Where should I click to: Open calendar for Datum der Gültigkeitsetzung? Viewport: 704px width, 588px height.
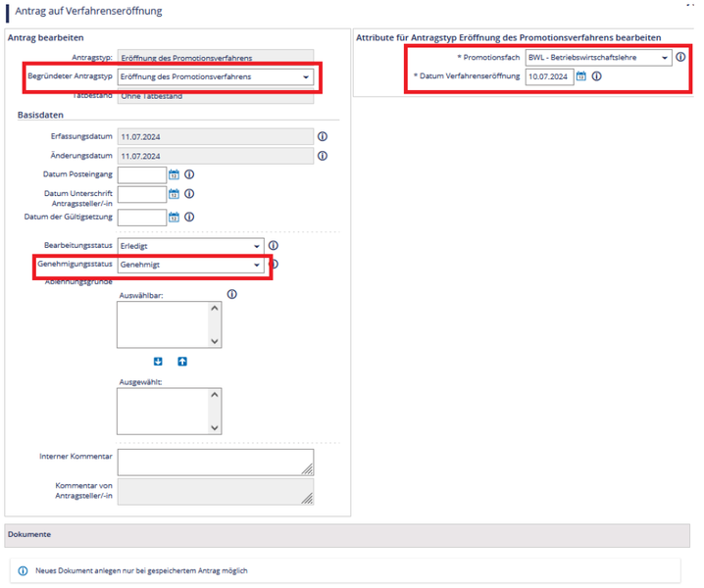pos(175,217)
